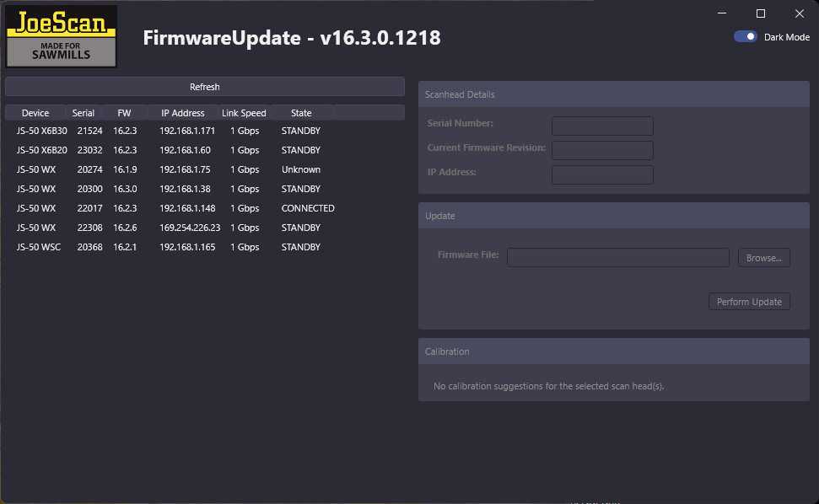Click the JoeScan logo
819x504 pixels.
[x=61, y=36]
